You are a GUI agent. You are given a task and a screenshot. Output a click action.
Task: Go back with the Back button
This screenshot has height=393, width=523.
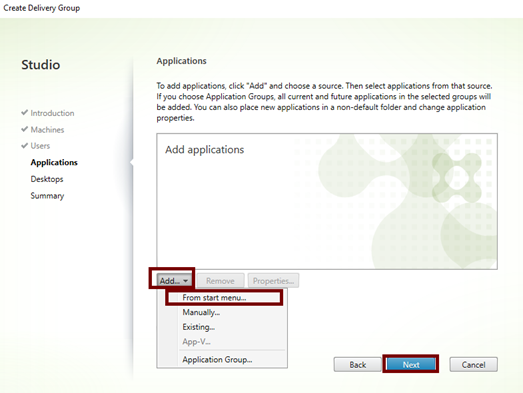tap(358, 365)
